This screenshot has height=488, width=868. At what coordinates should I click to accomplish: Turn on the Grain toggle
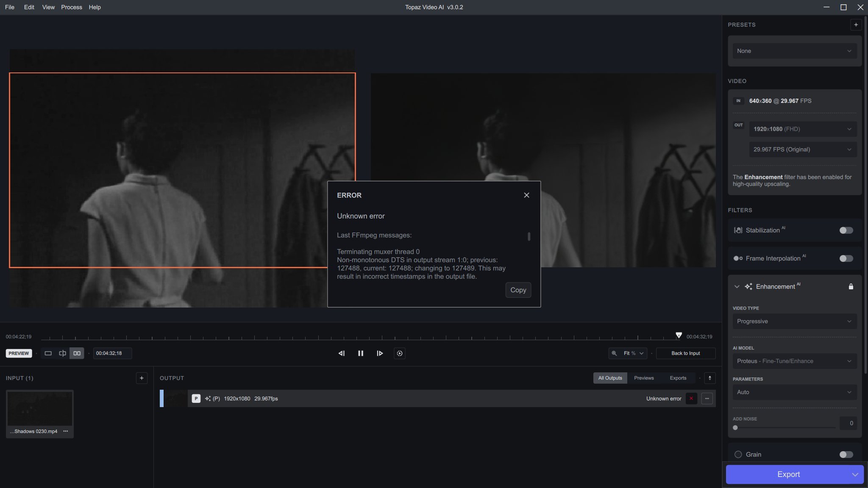846,454
